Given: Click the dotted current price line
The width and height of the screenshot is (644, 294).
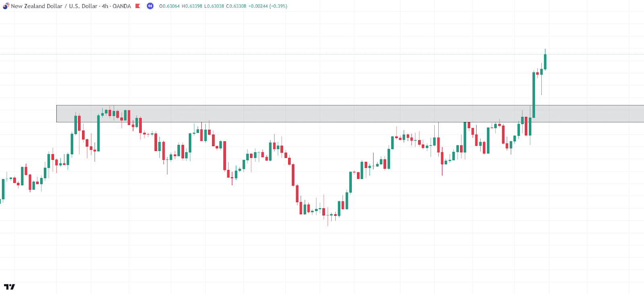Looking at the screenshot, I should 322,54.
